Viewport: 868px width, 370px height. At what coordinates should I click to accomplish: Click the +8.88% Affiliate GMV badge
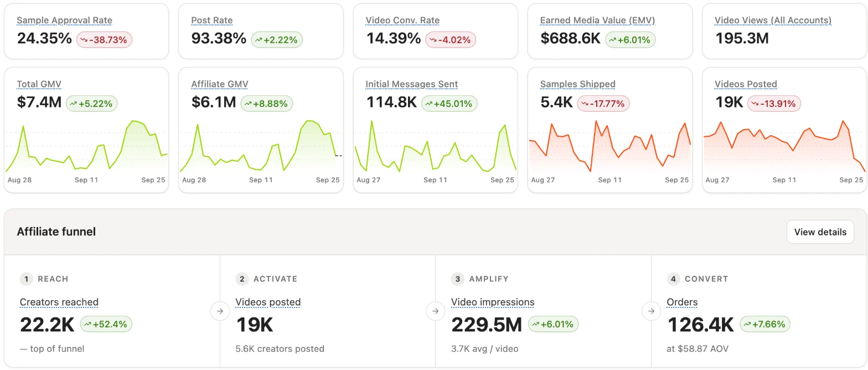point(267,104)
